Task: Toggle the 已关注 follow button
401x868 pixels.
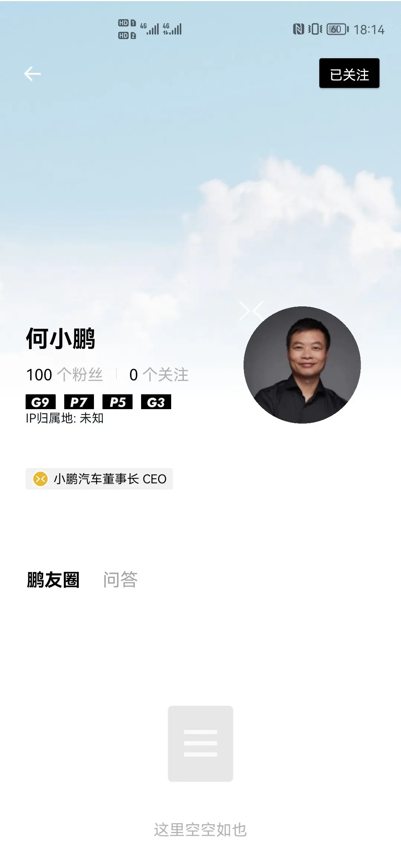Action: click(349, 73)
